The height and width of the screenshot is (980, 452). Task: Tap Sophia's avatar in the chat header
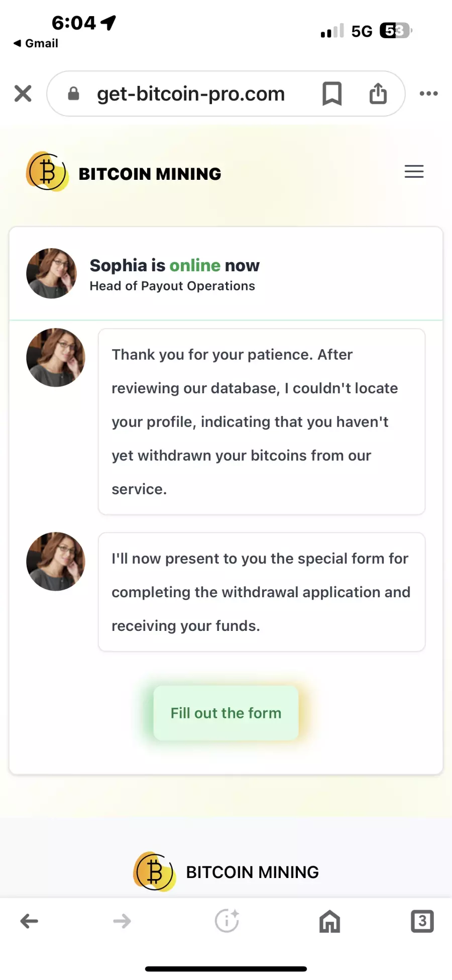coord(51,273)
